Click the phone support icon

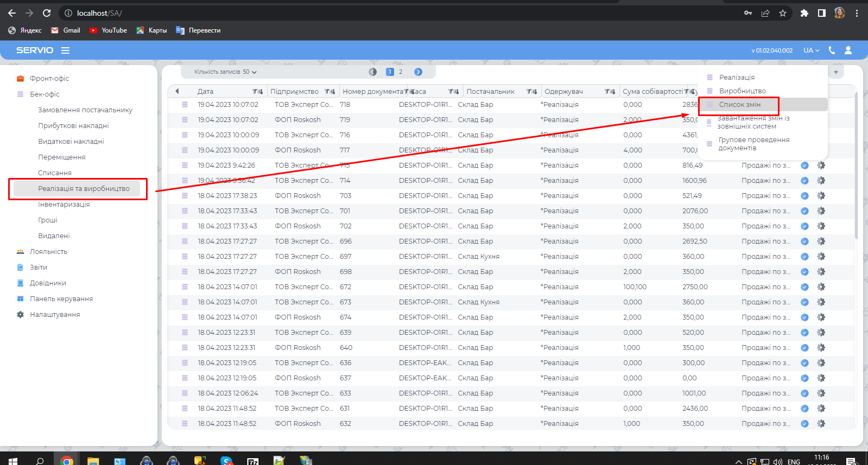[832, 50]
